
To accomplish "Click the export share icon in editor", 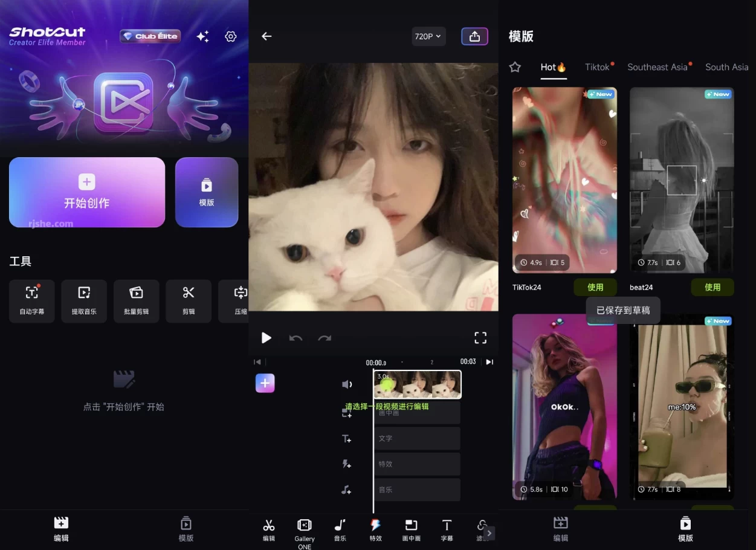I will tap(474, 36).
